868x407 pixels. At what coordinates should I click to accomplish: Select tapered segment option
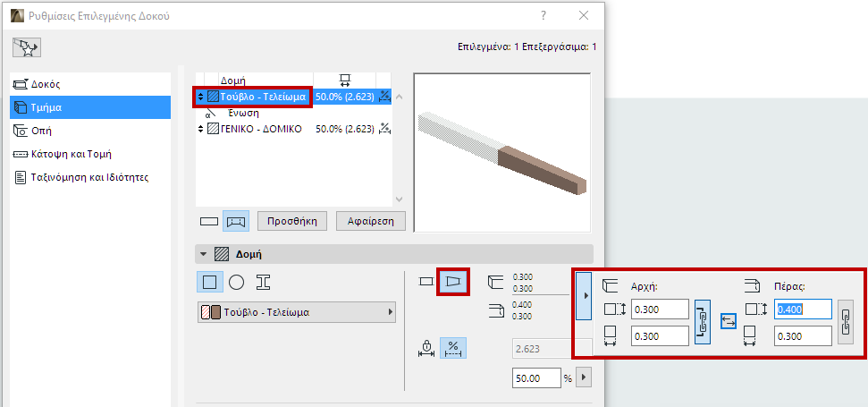click(453, 281)
